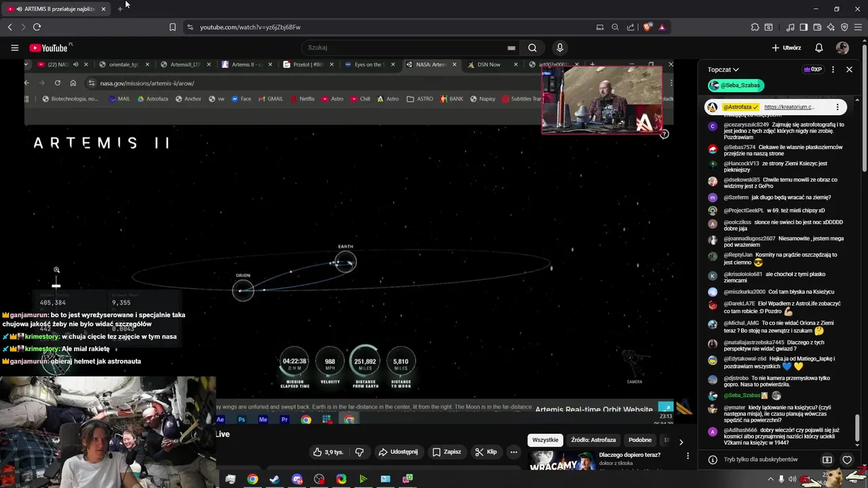Screen dimensions: 868x488
Task: Go back with browser back arrow
Action: (9, 27)
